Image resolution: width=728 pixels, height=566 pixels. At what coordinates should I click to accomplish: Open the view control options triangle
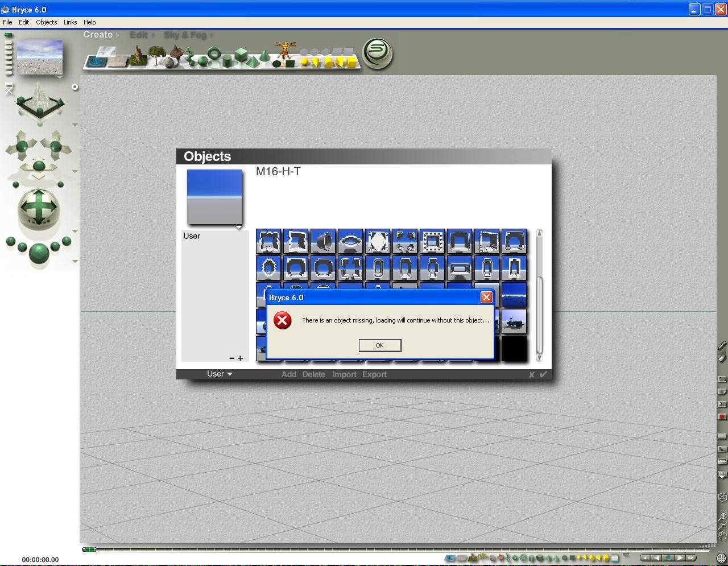coord(75,125)
